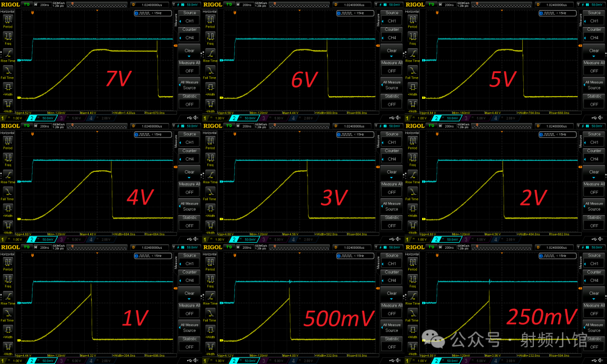Select -Width measurement icon in 1V panel
This screenshot has height=364, width=607.
(x=8, y=347)
